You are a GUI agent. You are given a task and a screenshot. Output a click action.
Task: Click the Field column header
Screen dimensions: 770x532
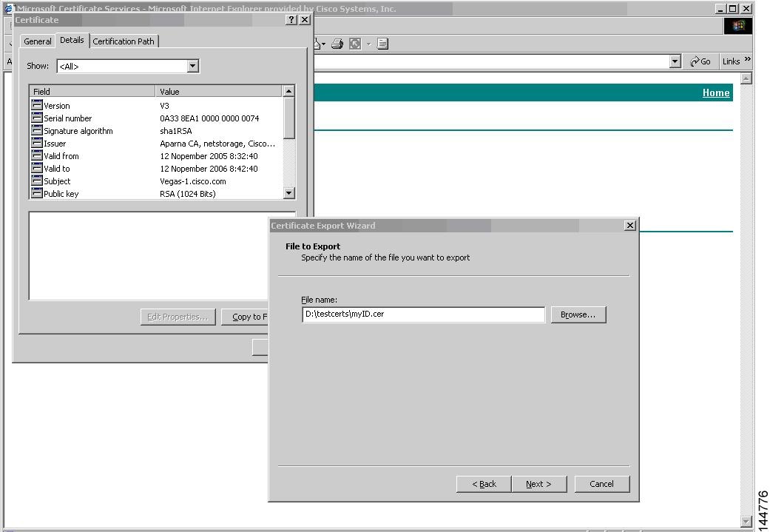(92, 91)
